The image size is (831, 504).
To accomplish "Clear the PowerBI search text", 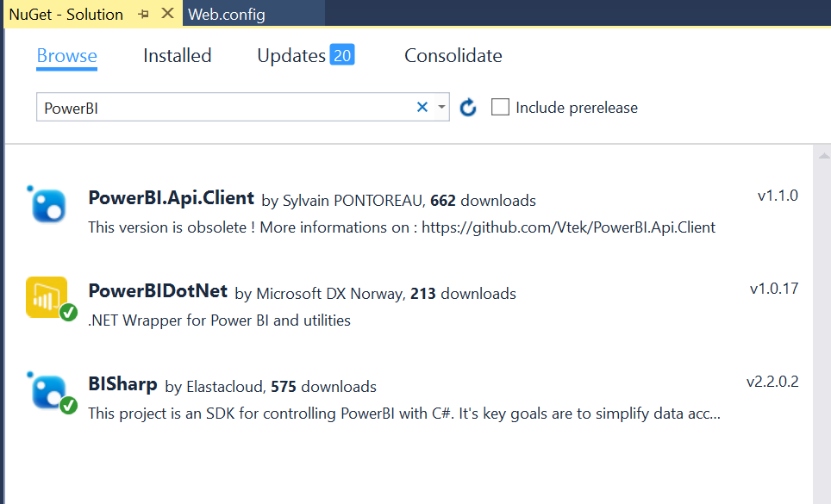I will [422, 107].
